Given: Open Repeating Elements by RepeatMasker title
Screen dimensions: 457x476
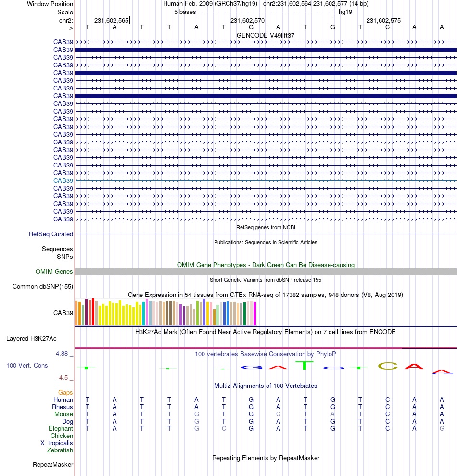Looking at the screenshot, I should pyautogui.click(x=266, y=458).
